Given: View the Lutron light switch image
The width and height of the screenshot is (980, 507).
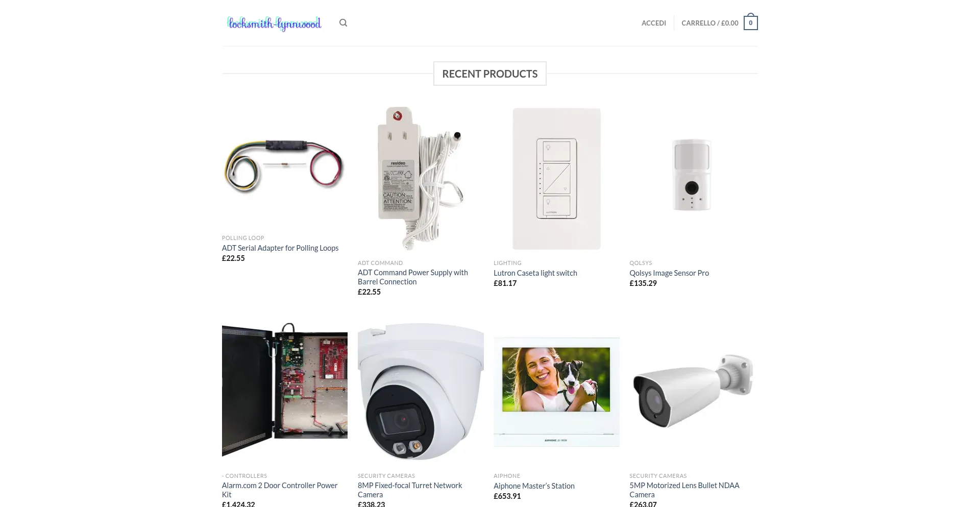Looking at the screenshot, I should [556, 179].
